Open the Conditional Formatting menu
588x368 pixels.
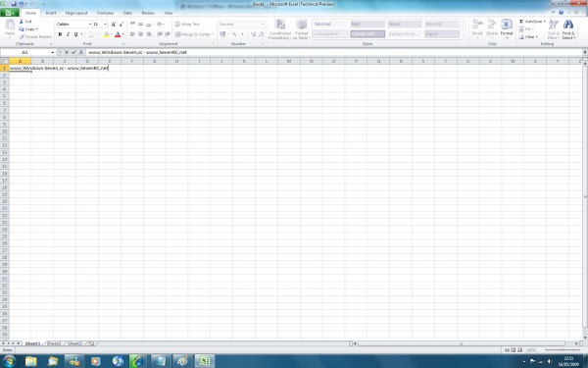(x=279, y=29)
